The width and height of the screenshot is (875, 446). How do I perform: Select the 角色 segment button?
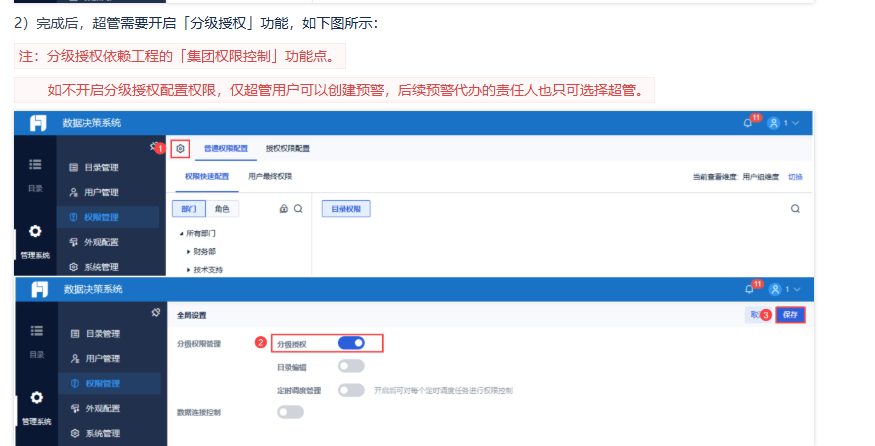[x=222, y=209]
